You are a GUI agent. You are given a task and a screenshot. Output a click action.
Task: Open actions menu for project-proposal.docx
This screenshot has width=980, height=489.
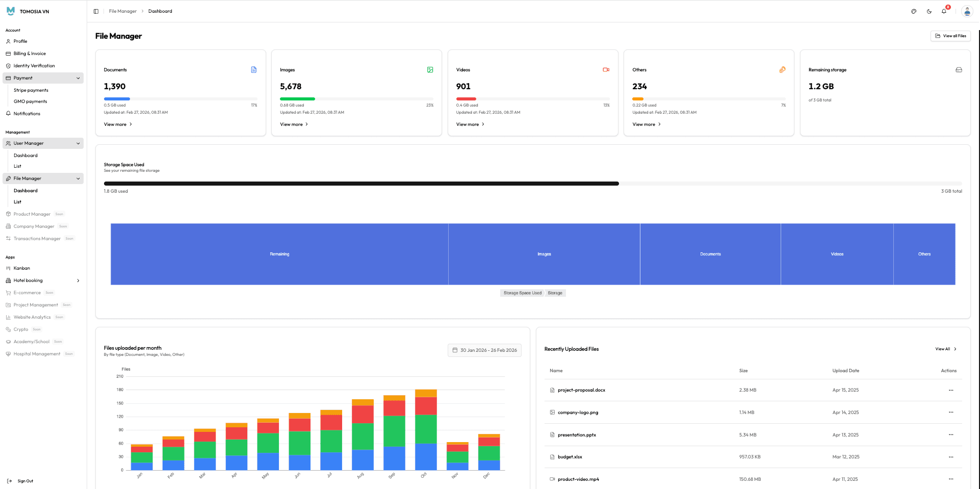[x=951, y=390]
